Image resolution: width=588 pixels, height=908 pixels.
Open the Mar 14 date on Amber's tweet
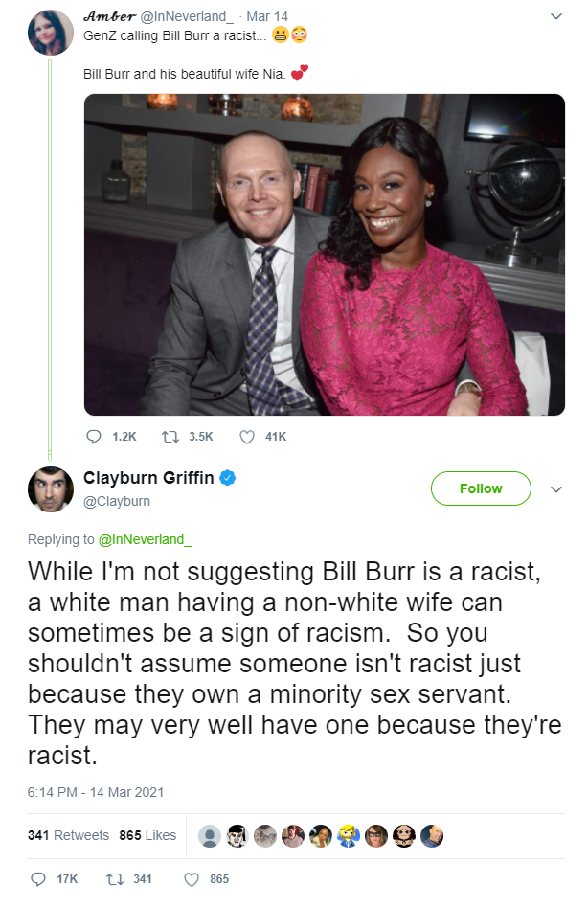point(267,16)
